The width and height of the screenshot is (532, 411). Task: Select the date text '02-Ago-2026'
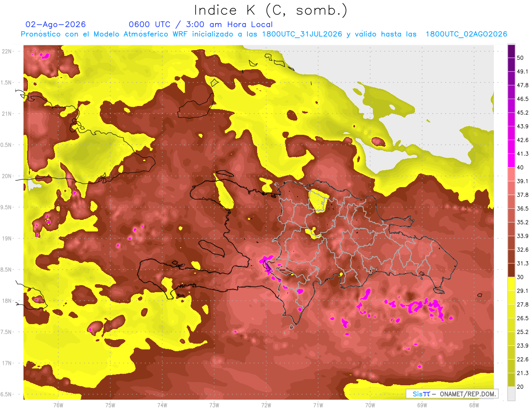tap(55, 24)
